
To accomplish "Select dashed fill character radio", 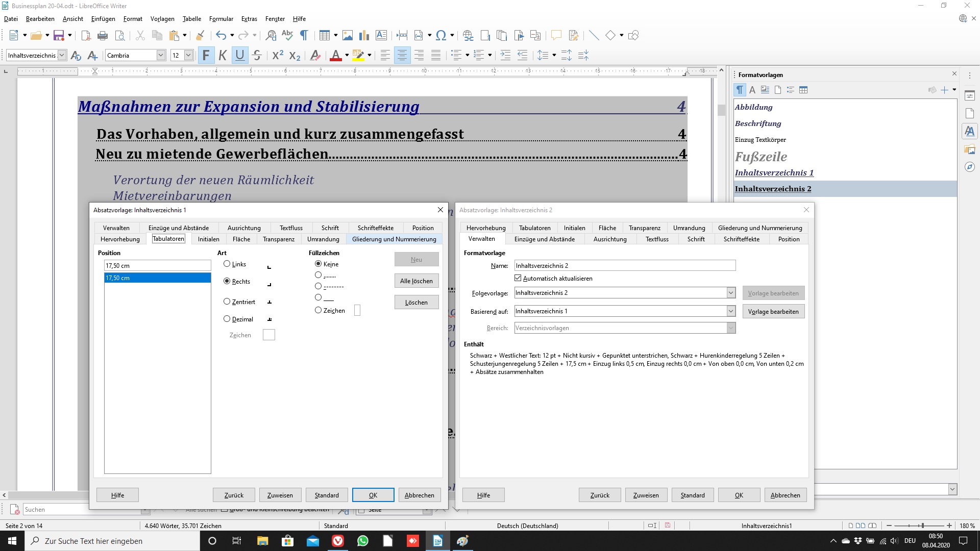I will (x=318, y=286).
